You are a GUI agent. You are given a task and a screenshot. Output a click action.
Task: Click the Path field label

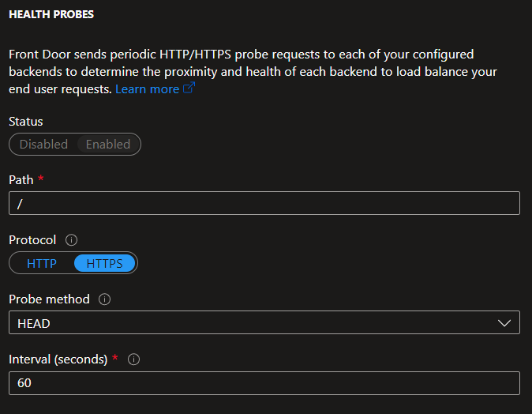click(21, 180)
